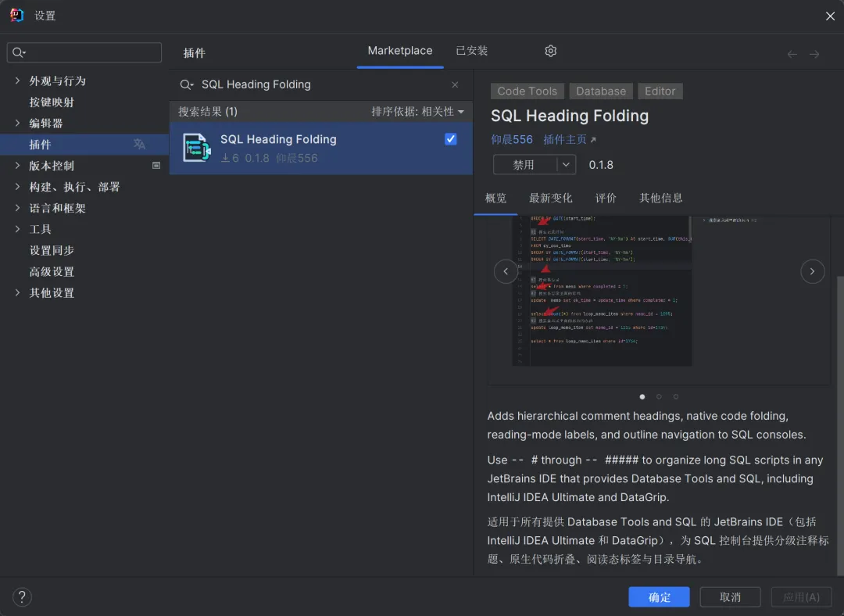
Task: Show next screenshot in carousel
Action: point(812,271)
